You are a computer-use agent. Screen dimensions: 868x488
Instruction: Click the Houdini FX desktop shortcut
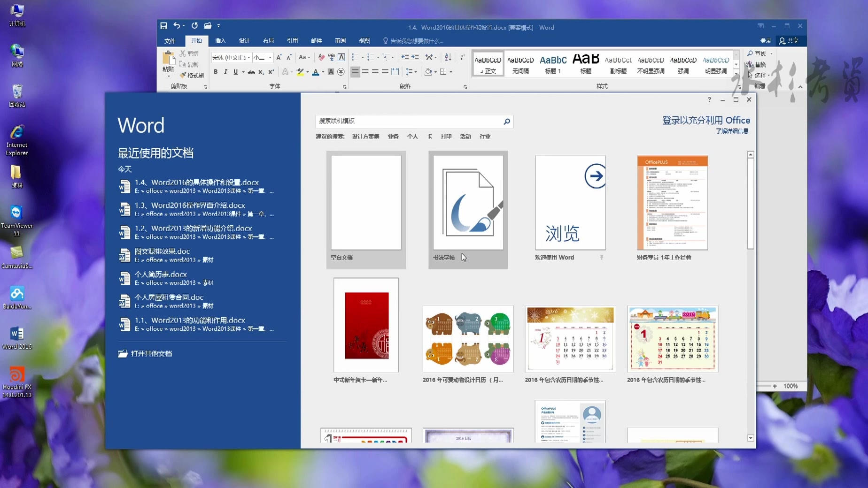(17, 382)
